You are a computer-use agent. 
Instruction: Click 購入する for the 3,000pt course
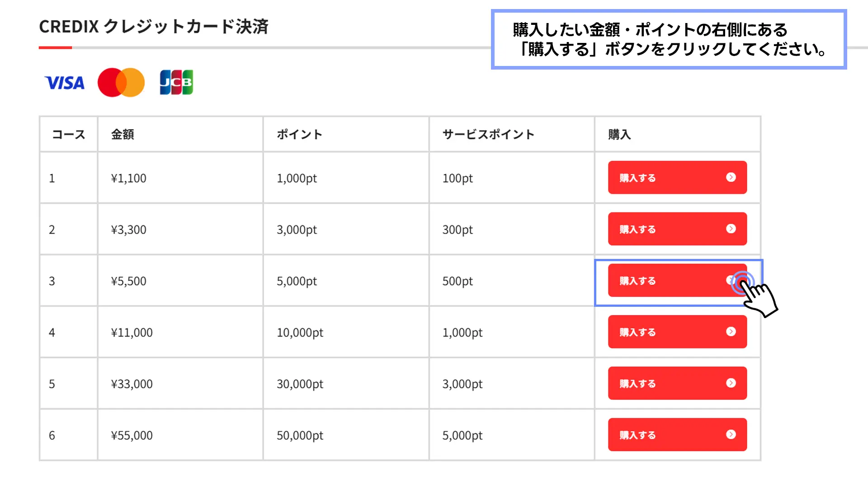pyautogui.click(x=677, y=229)
